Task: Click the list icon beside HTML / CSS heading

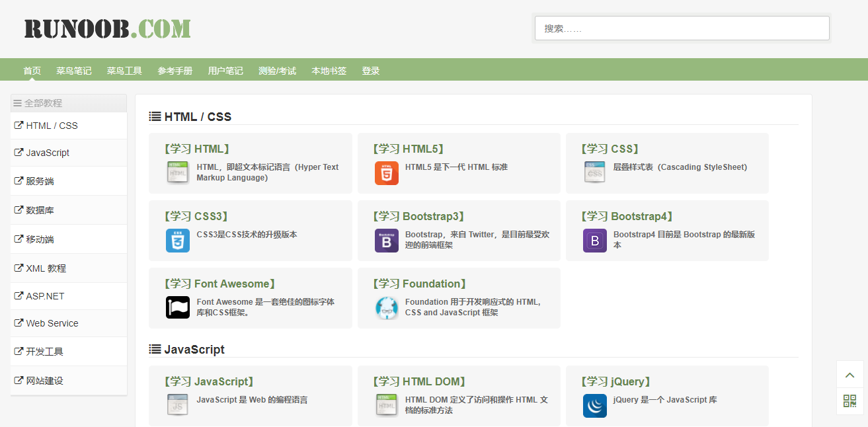Action: pos(155,116)
